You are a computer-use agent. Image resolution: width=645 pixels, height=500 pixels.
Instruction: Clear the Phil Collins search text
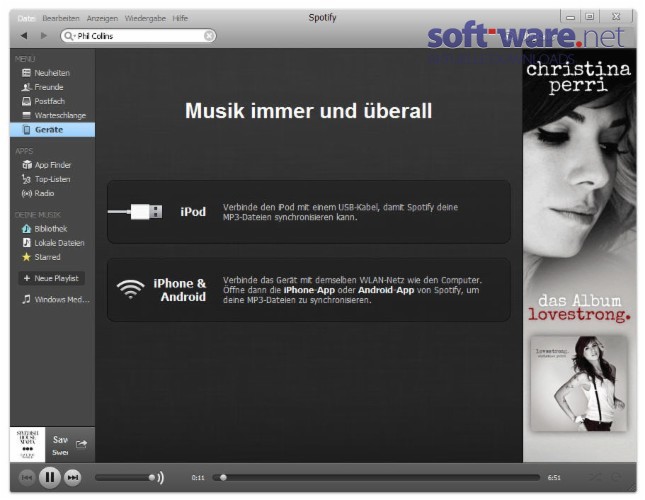click(209, 36)
